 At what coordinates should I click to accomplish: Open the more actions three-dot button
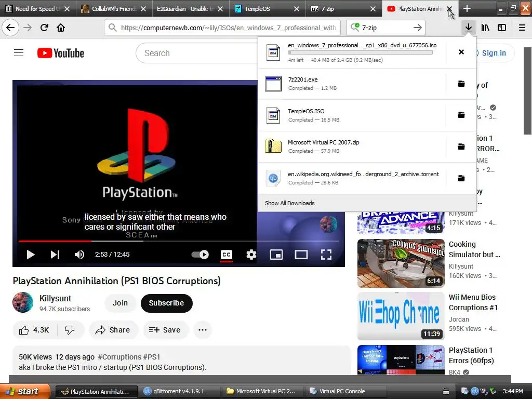(x=203, y=330)
